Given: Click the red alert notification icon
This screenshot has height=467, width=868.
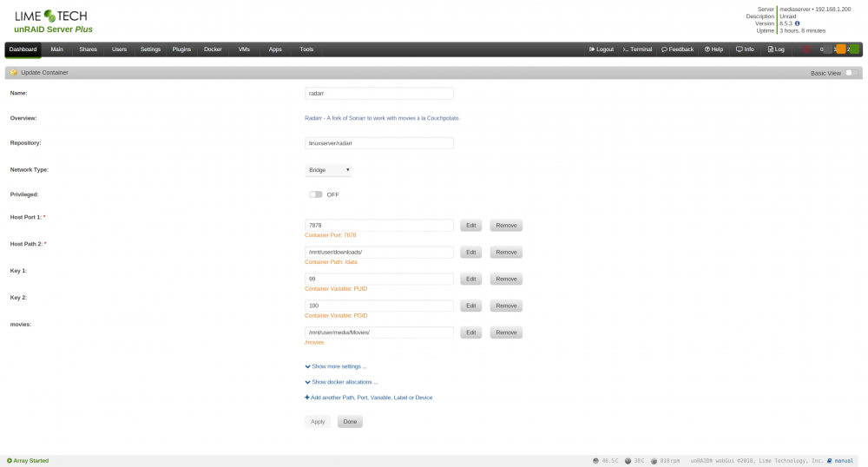Looking at the screenshot, I should [x=806, y=49].
